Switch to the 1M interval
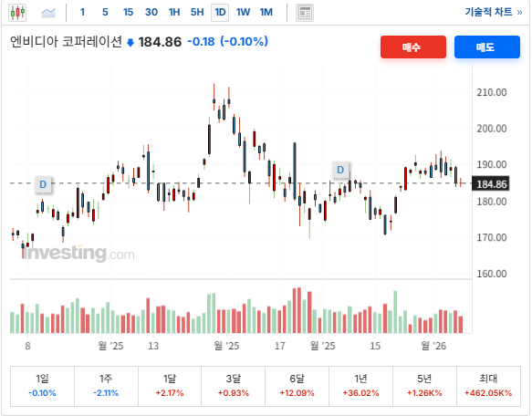The image size is (532, 416). pyautogui.click(x=266, y=13)
